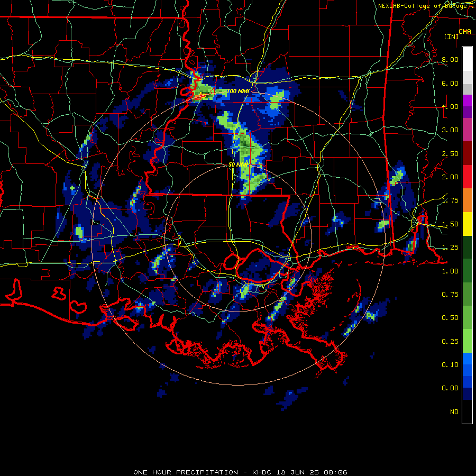Select the magenta legend swatch above 4.00
The image size is (476, 476).
(x=467, y=100)
